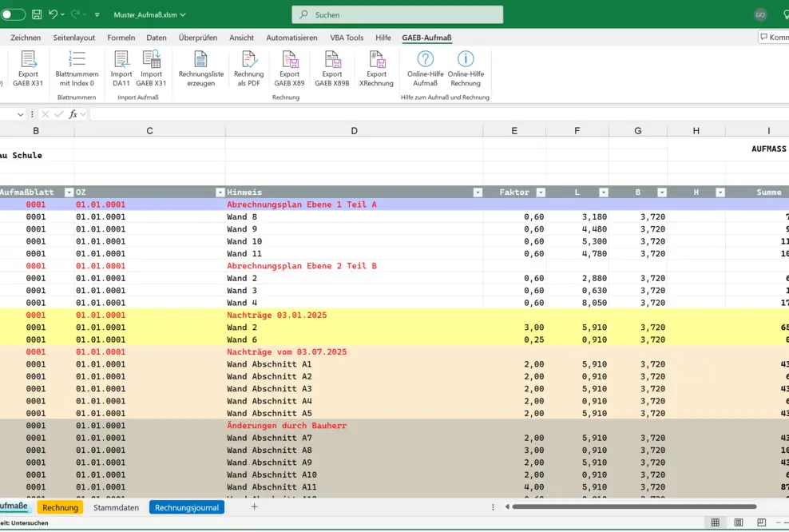This screenshot has height=532, width=789.
Task: Open Undo history dropdown arrow
Action: [x=63, y=14]
